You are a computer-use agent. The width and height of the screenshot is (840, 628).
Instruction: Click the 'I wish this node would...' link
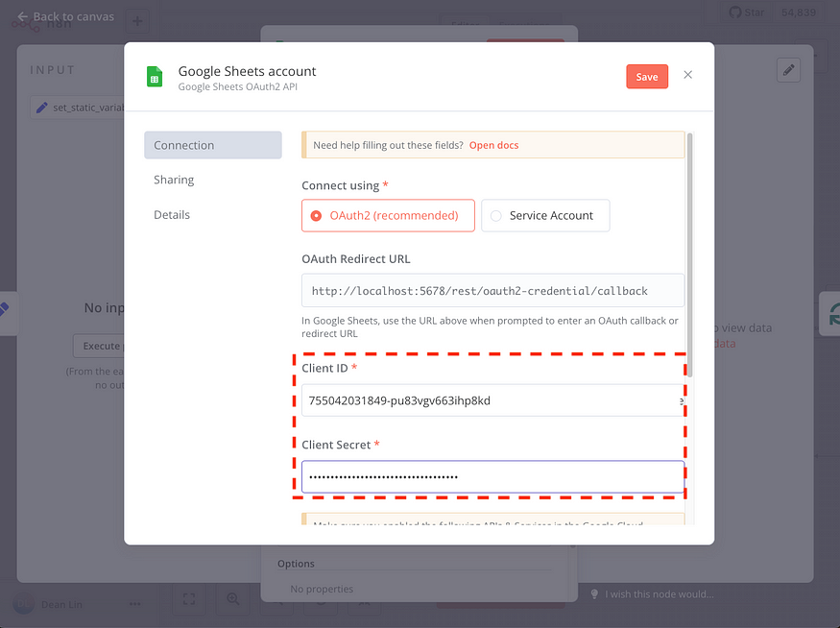tap(660, 594)
